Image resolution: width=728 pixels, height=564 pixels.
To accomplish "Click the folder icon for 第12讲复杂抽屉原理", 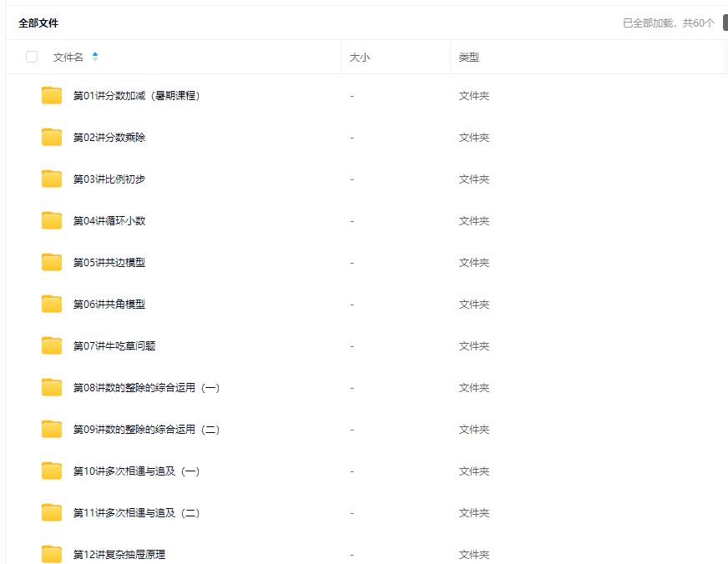I will tap(52, 554).
